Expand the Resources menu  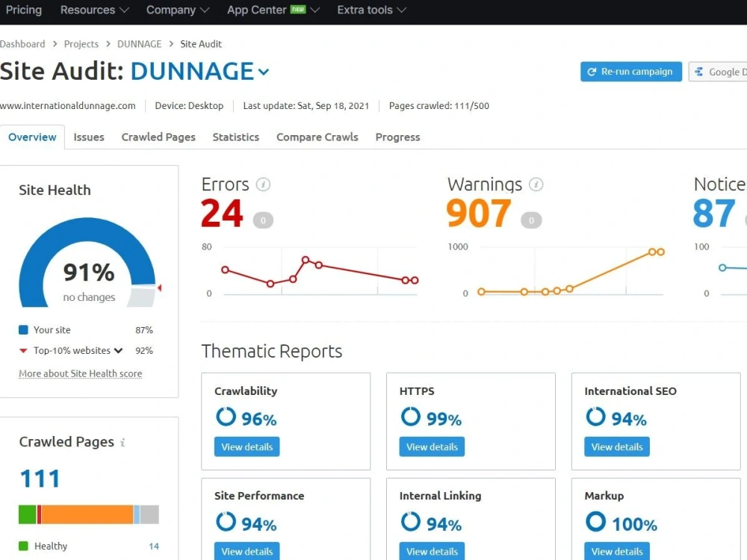(x=94, y=10)
